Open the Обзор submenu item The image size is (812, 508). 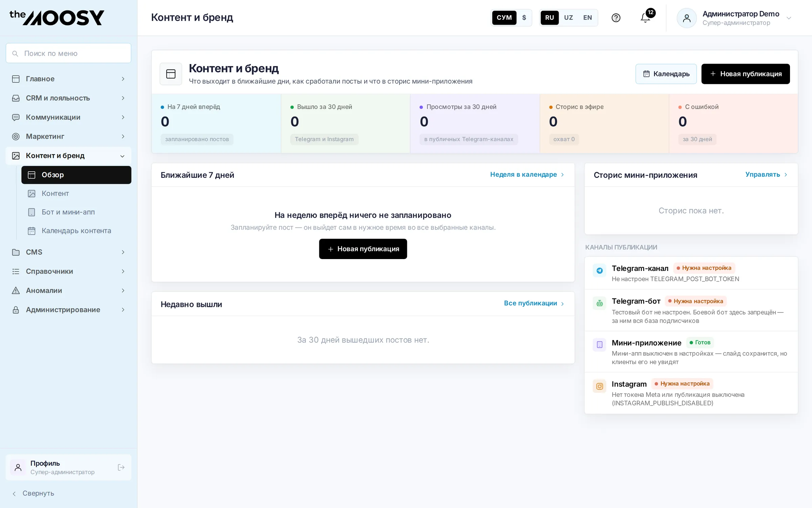pyautogui.click(x=76, y=175)
